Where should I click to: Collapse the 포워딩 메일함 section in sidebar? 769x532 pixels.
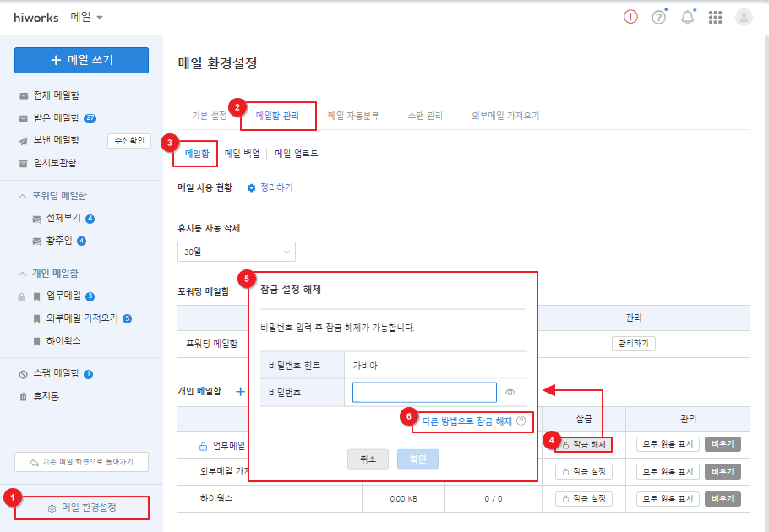tap(23, 196)
